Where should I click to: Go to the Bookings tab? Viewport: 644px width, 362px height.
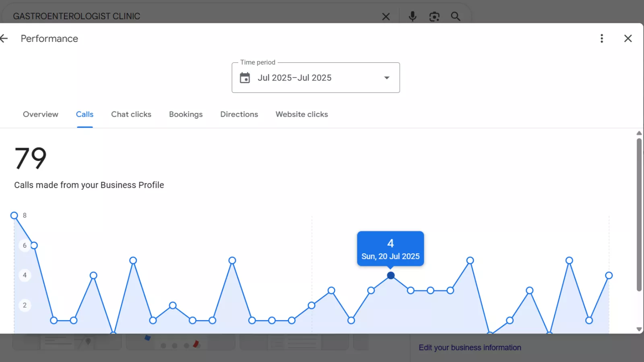point(186,114)
